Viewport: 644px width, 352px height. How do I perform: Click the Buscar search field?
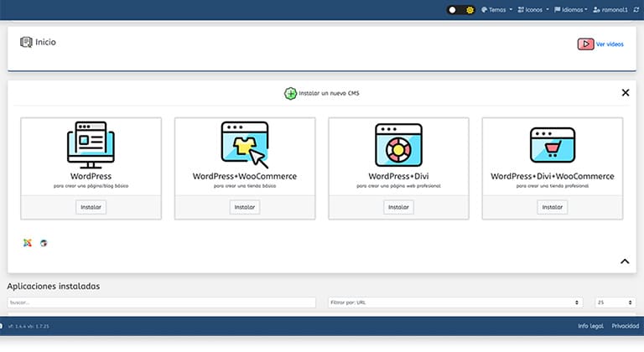pyautogui.click(x=161, y=303)
